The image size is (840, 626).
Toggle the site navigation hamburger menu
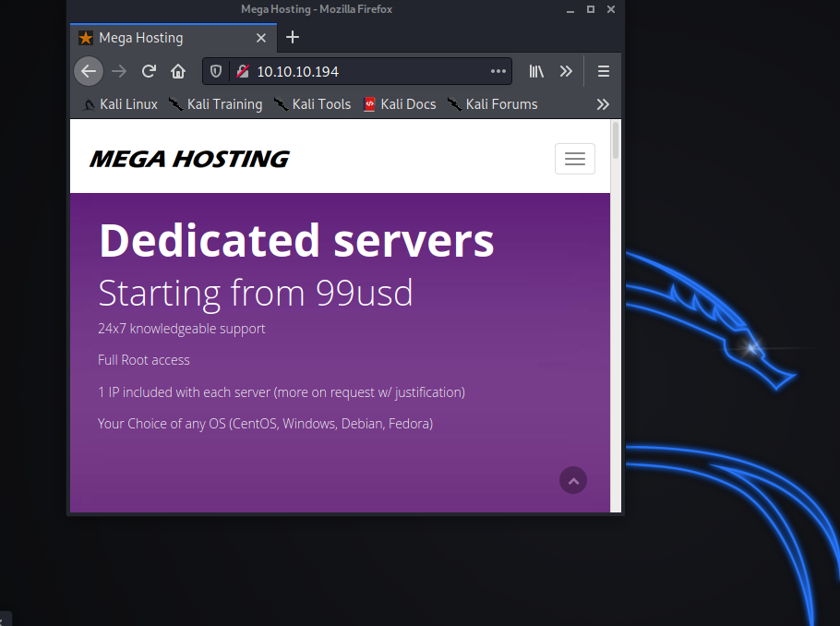point(575,159)
